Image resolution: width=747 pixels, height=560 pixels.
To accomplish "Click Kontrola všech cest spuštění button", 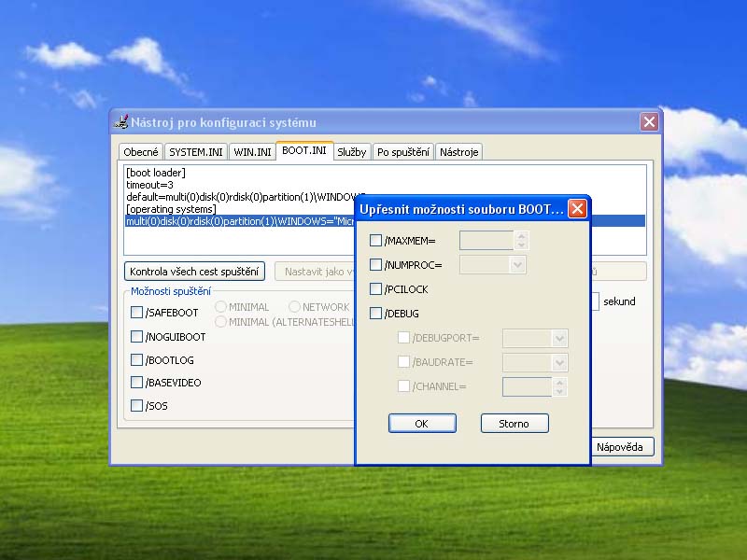I will pyautogui.click(x=195, y=272).
